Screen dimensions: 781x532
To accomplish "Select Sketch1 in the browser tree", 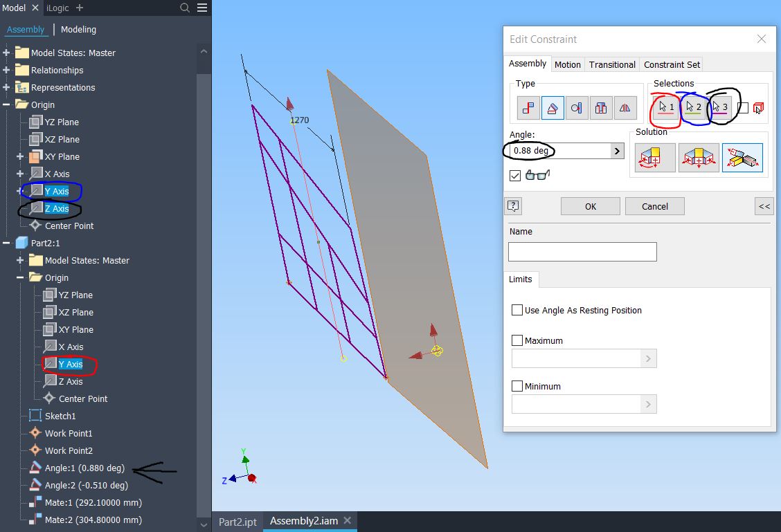I will (x=60, y=416).
